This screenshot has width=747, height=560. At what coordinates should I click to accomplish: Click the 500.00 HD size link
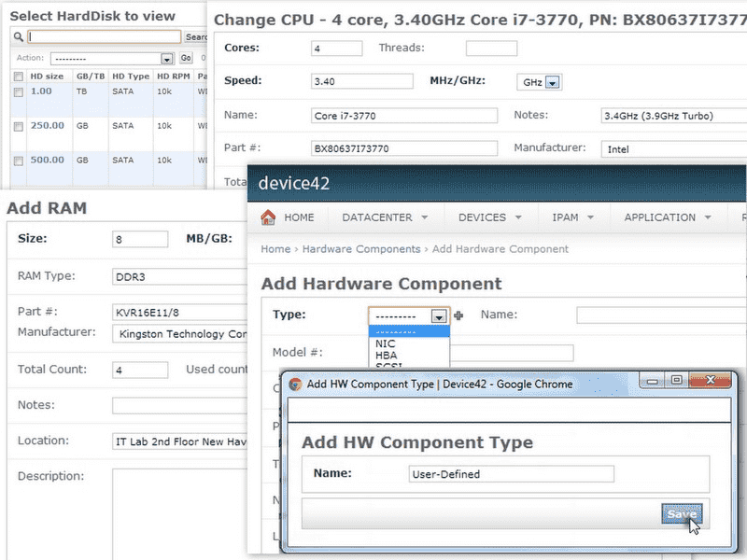48,160
